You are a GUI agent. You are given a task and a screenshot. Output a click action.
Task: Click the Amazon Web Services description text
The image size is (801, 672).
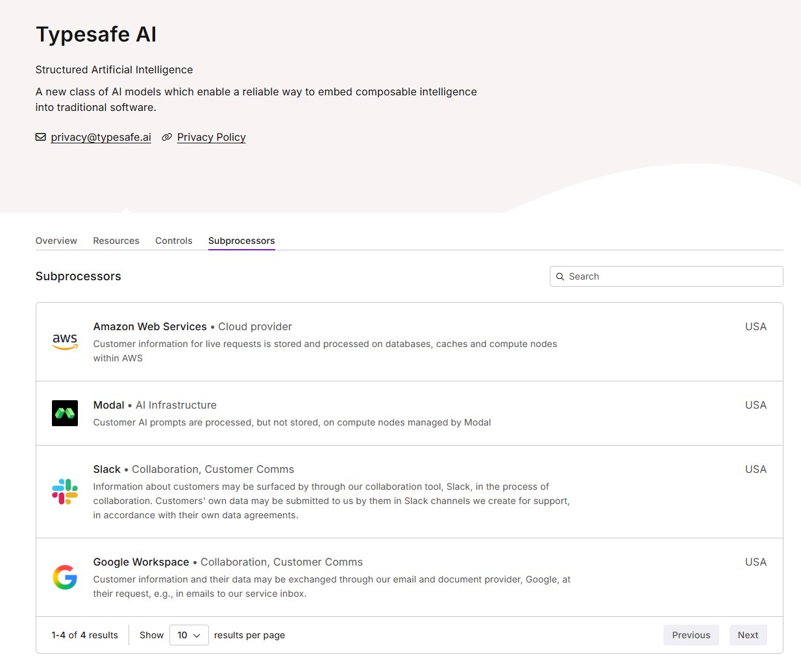pyautogui.click(x=325, y=351)
